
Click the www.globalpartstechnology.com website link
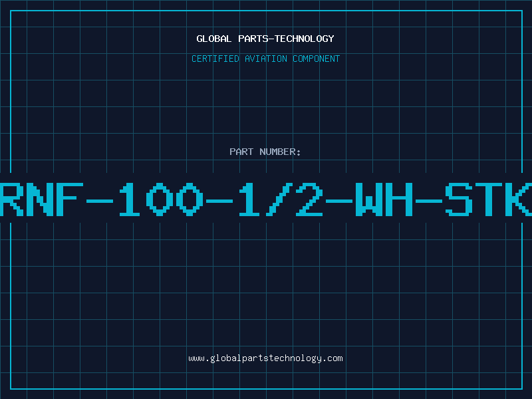[x=265, y=358]
